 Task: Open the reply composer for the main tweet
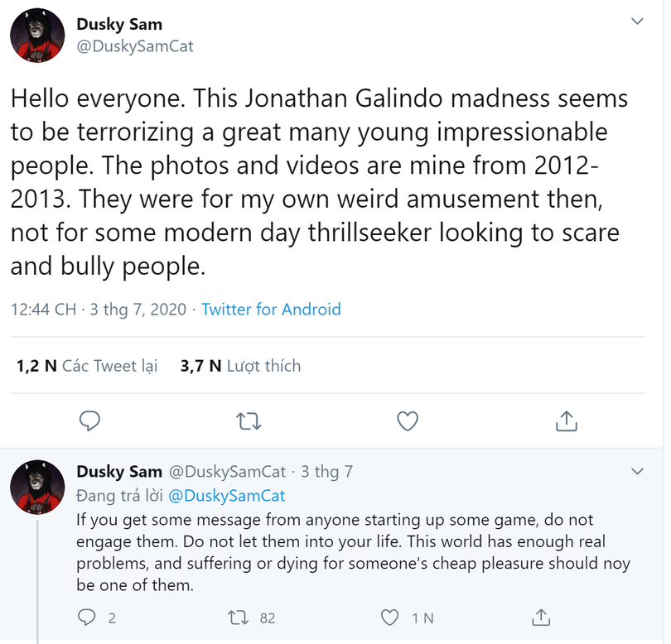point(89,421)
